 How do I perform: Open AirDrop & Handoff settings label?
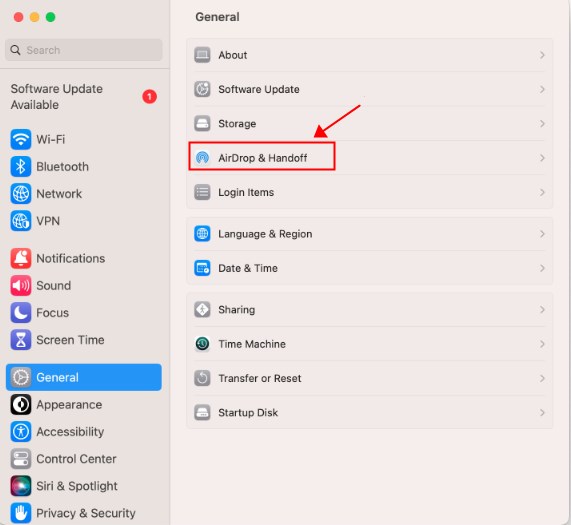tap(263, 158)
